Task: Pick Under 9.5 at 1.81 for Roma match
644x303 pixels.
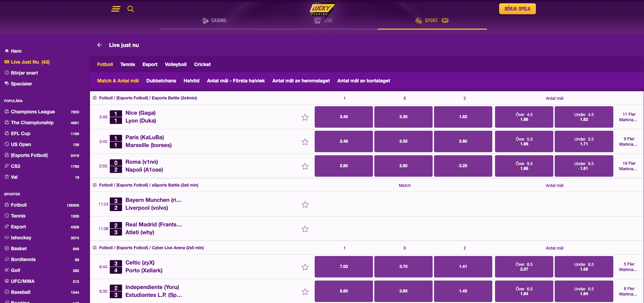Action: [x=584, y=166]
